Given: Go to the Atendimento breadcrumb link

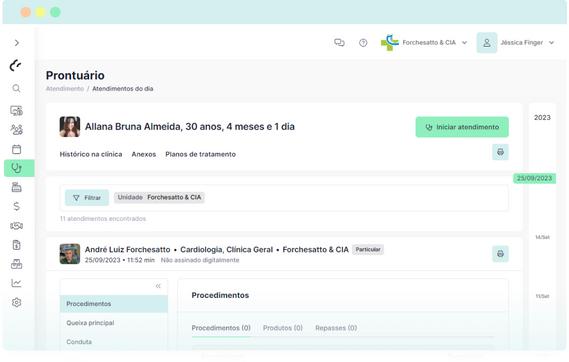Looking at the screenshot, I should coord(65,89).
